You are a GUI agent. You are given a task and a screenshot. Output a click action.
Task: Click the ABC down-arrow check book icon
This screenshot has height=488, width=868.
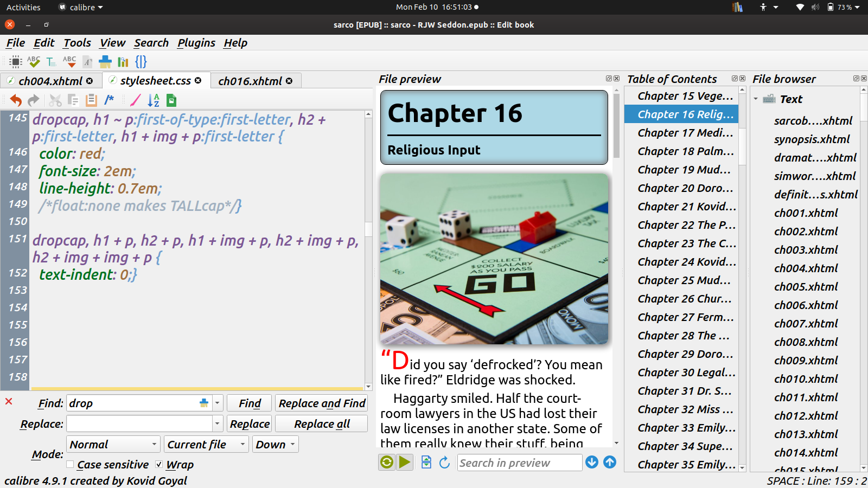69,61
